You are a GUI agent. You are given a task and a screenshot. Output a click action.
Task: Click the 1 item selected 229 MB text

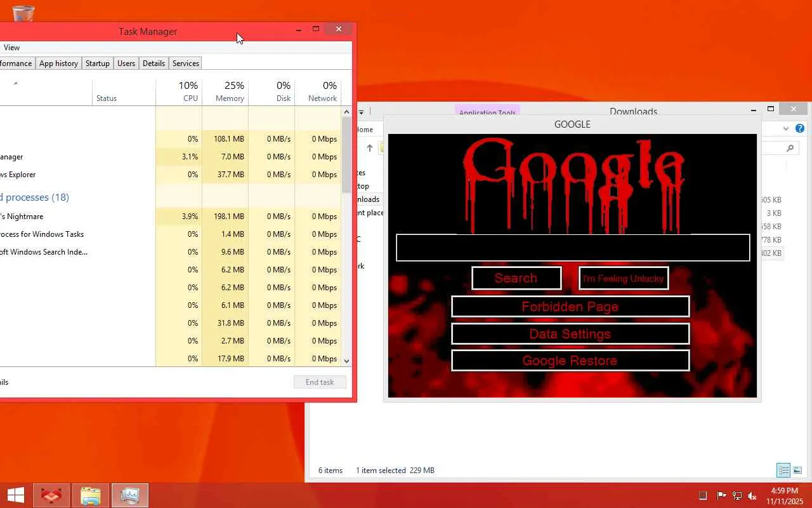coord(395,471)
